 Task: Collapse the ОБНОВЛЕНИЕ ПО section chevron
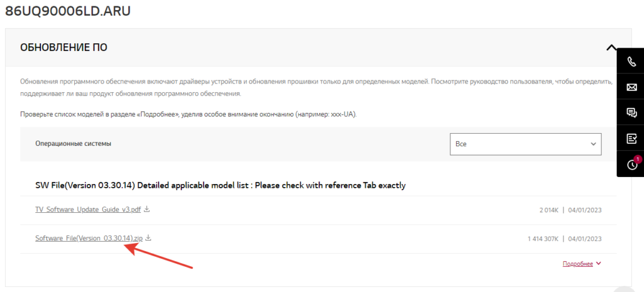click(x=609, y=47)
